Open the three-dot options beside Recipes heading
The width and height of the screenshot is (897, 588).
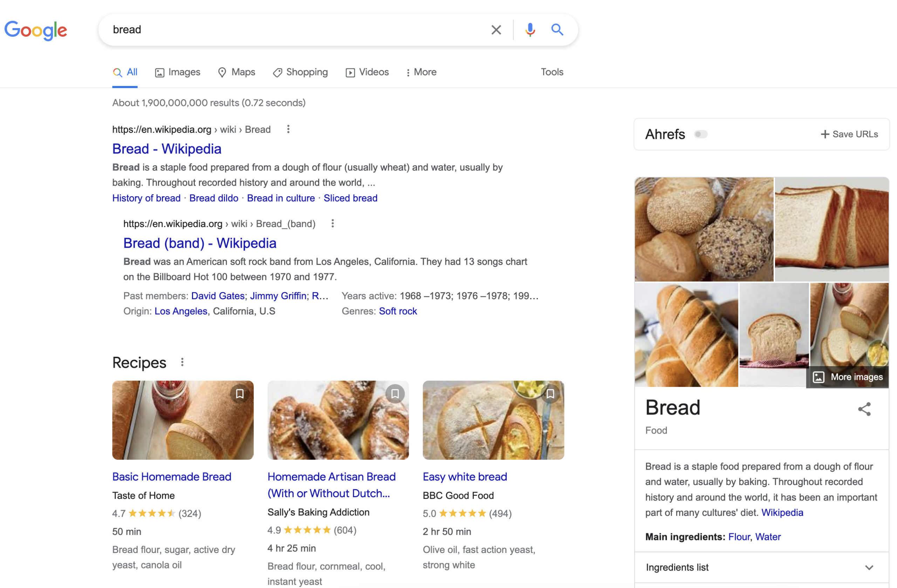183,362
